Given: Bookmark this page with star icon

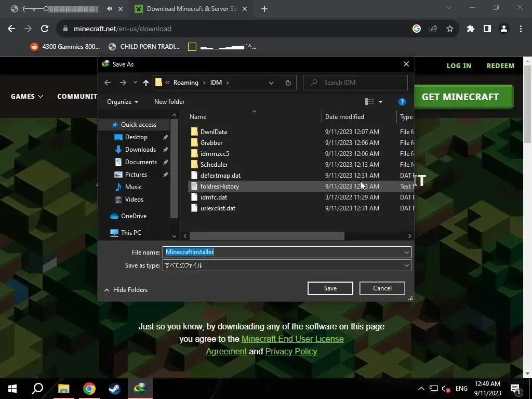Looking at the screenshot, I should click(x=450, y=29).
